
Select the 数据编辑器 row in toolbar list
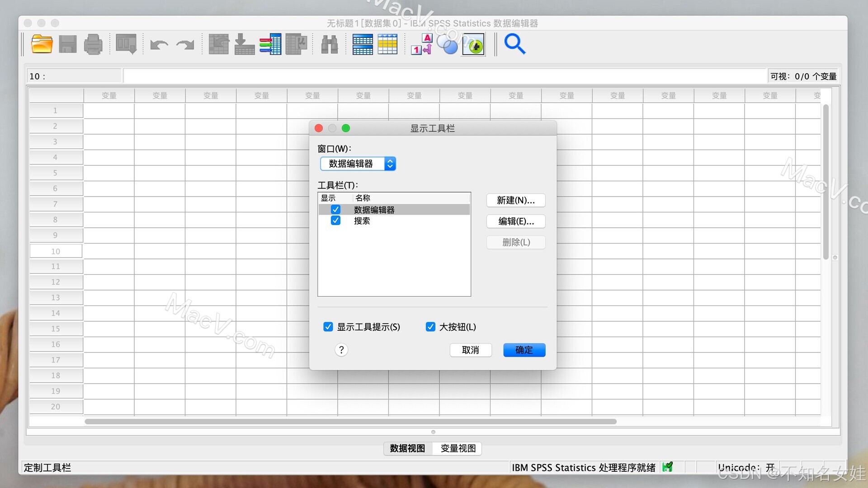point(394,210)
